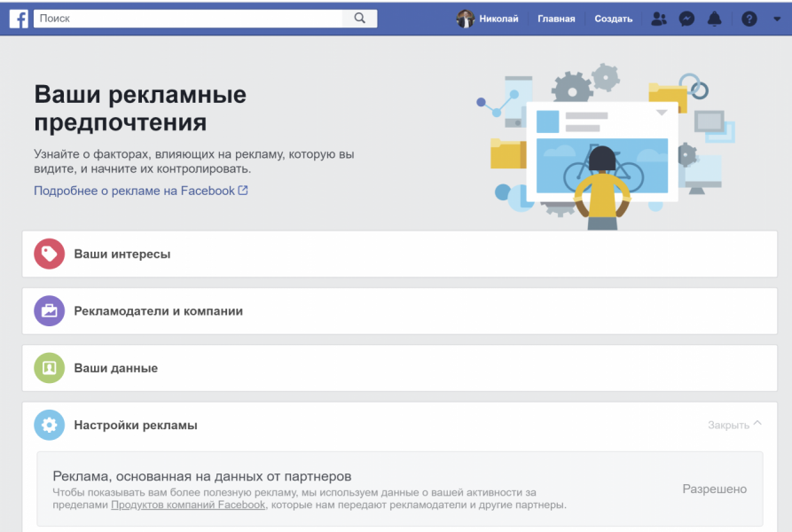Open the Messenger icon
The image size is (792, 532).
tap(686, 20)
